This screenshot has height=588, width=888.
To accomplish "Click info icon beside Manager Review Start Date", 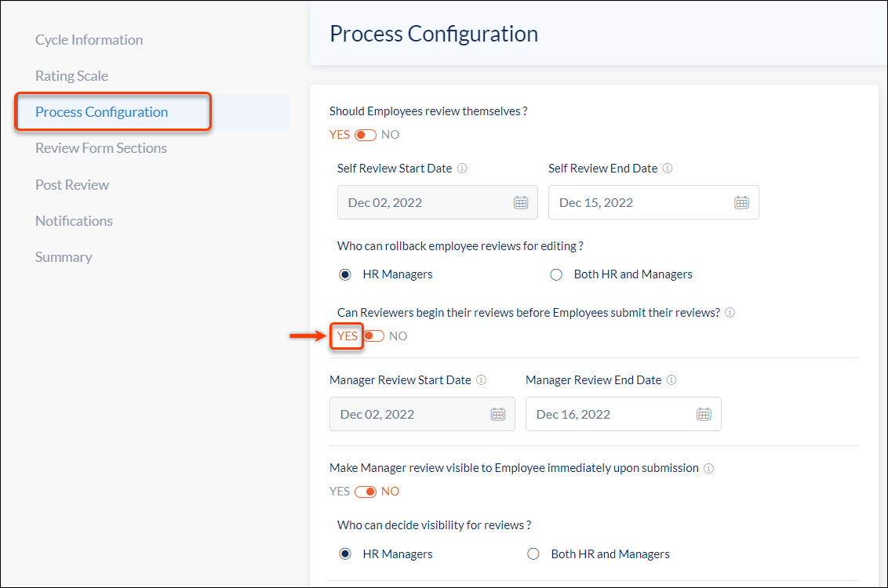I will pyautogui.click(x=482, y=379).
